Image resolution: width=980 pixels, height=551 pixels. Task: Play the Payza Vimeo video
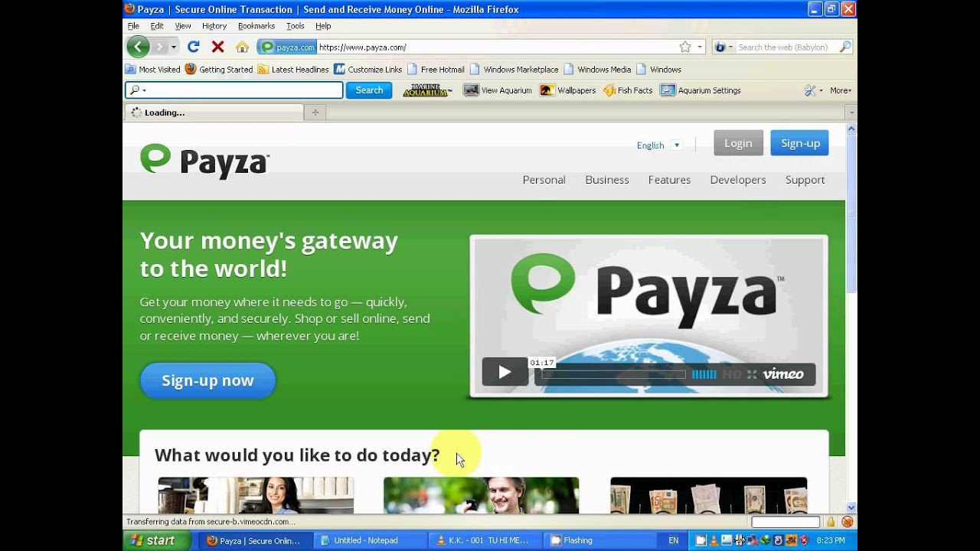pyautogui.click(x=505, y=372)
